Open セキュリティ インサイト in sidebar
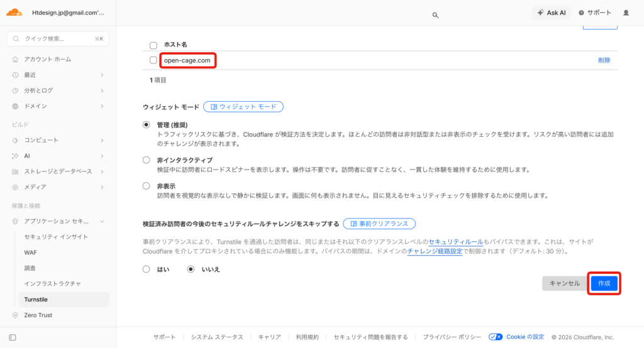Screen dimensions: 644x348 click(56, 237)
